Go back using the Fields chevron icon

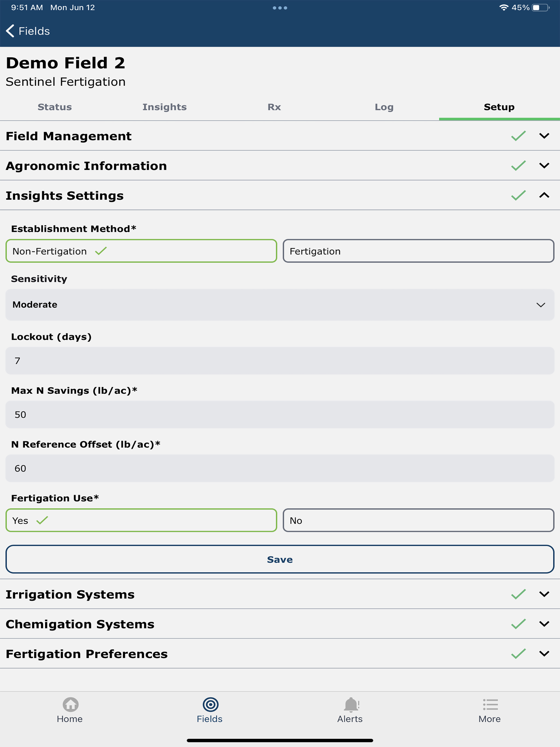(x=10, y=31)
